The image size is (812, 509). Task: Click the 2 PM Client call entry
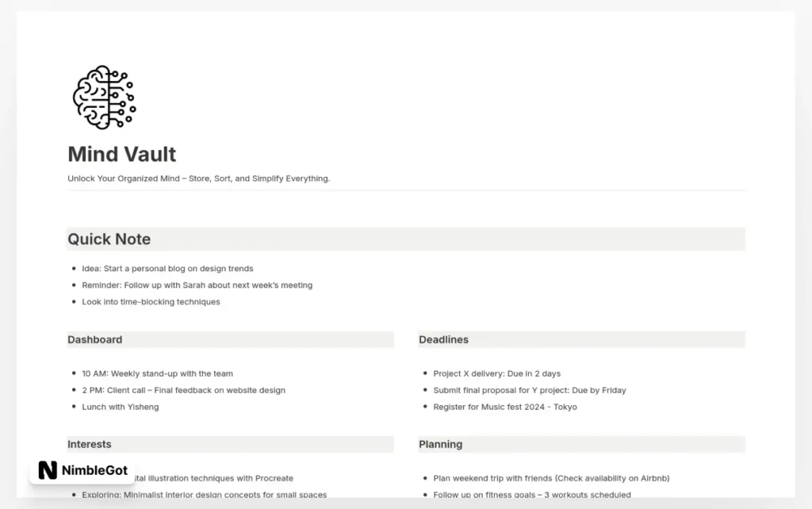pos(183,390)
